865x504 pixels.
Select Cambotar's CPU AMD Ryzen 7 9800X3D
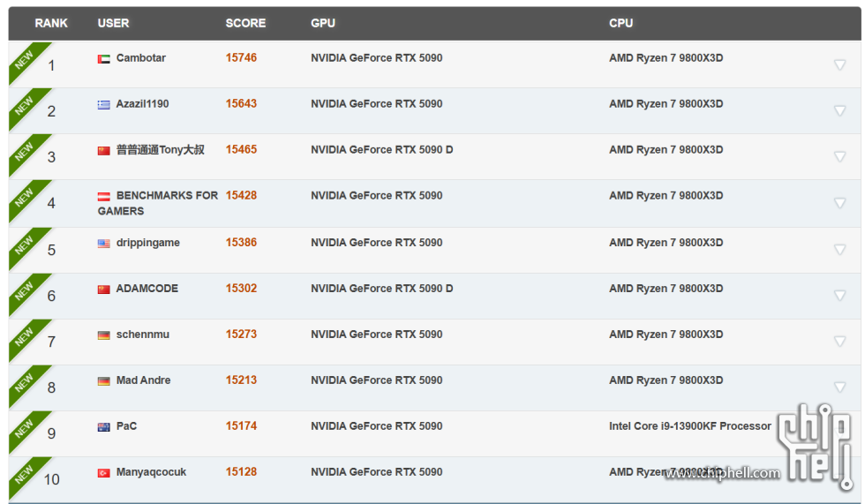(x=666, y=58)
